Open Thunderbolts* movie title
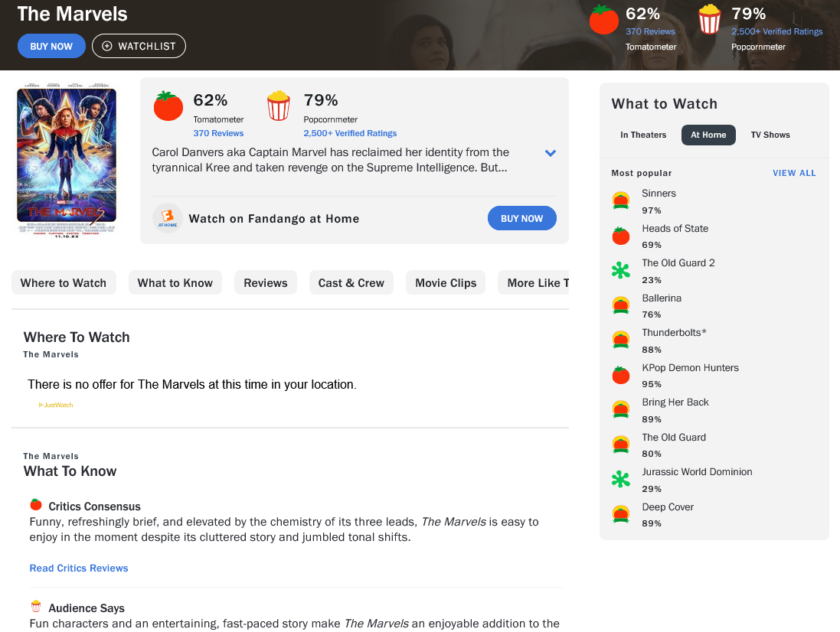 pos(674,332)
